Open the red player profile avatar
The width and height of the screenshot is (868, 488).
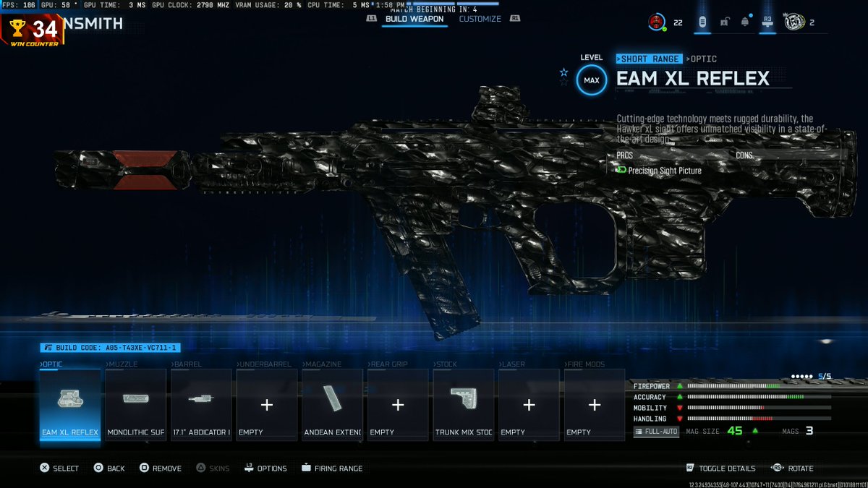pyautogui.click(x=656, y=22)
